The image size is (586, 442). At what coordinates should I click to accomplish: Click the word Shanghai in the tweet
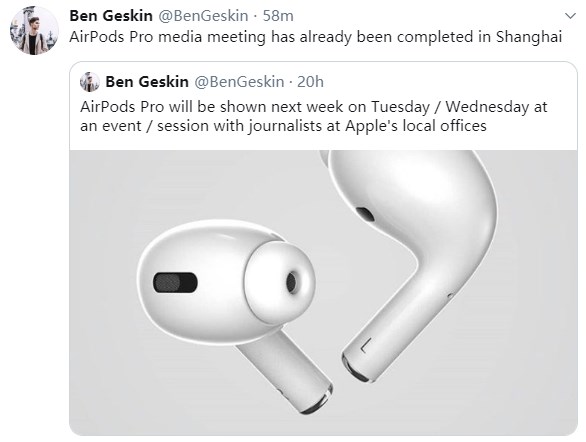point(529,37)
